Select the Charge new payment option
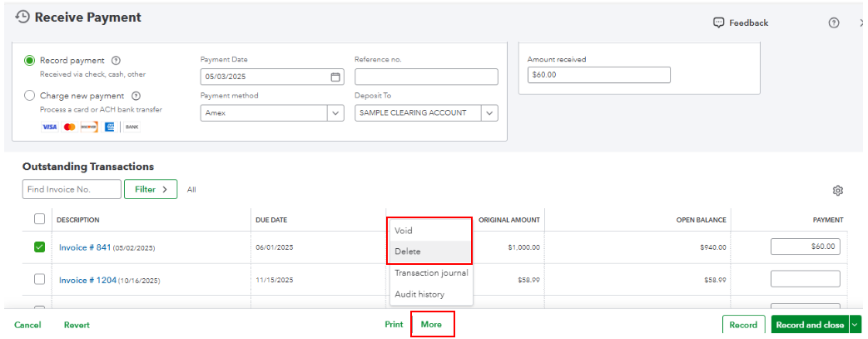 pos(30,96)
